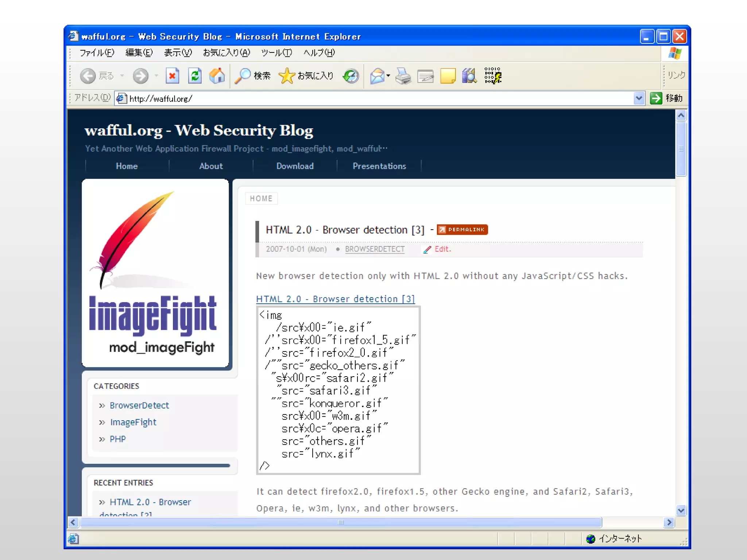Open the BrowserDetect category link
This screenshot has height=560, width=747.
[x=139, y=405]
